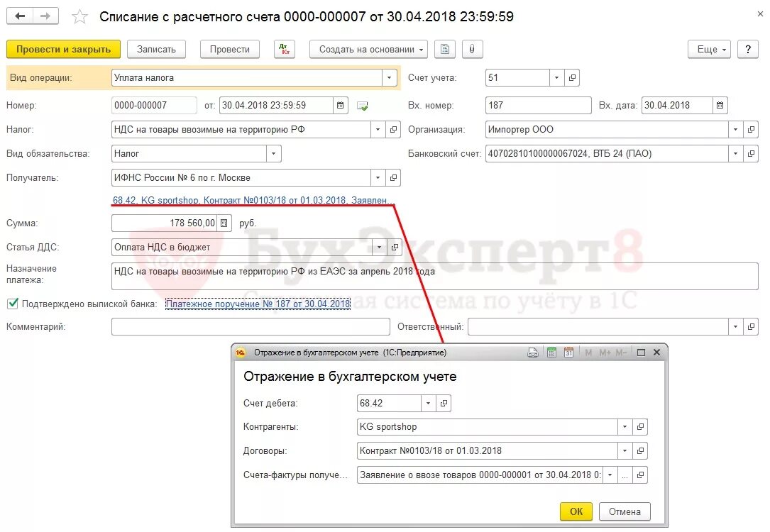
Task: Expand the Счета-фактуры dropdown in dialog
Action: (610, 475)
